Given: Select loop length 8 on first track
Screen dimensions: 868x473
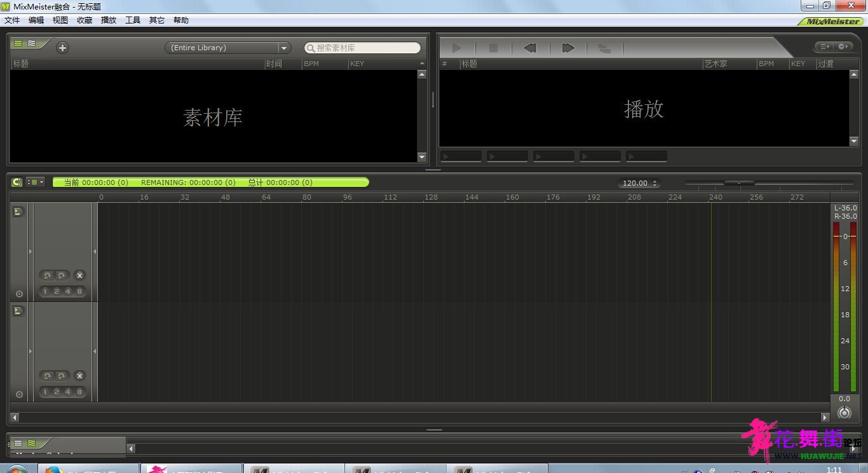Looking at the screenshot, I should [x=79, y=292].
